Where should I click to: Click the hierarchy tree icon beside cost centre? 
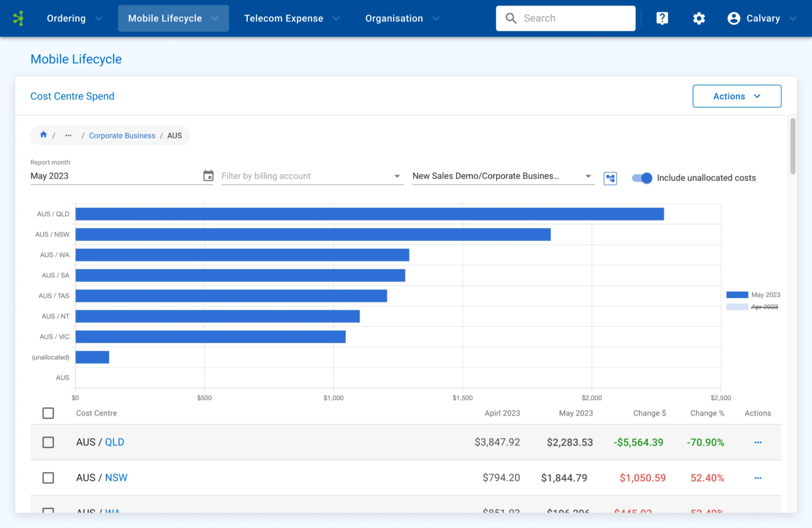(610, 178)
